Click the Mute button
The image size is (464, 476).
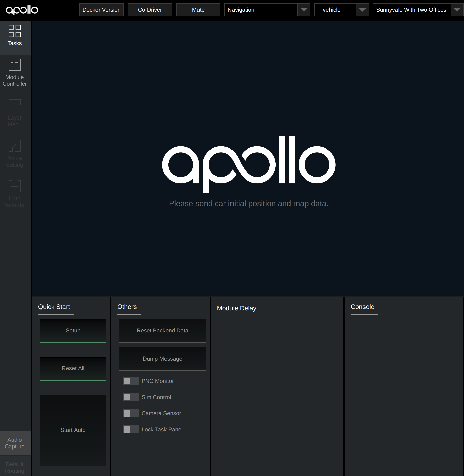pos(198,10)
